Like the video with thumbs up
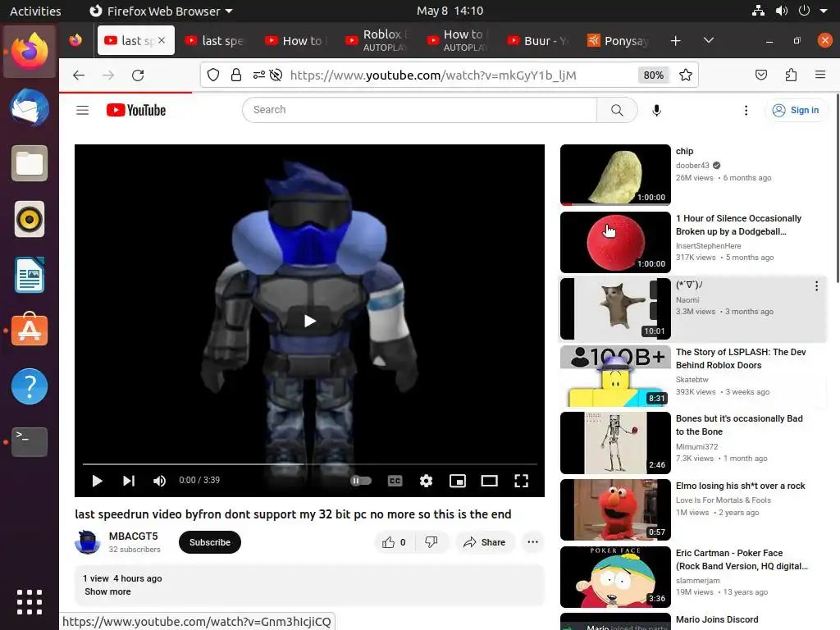Viewport: 840px width, 630px height. [394, 542]
